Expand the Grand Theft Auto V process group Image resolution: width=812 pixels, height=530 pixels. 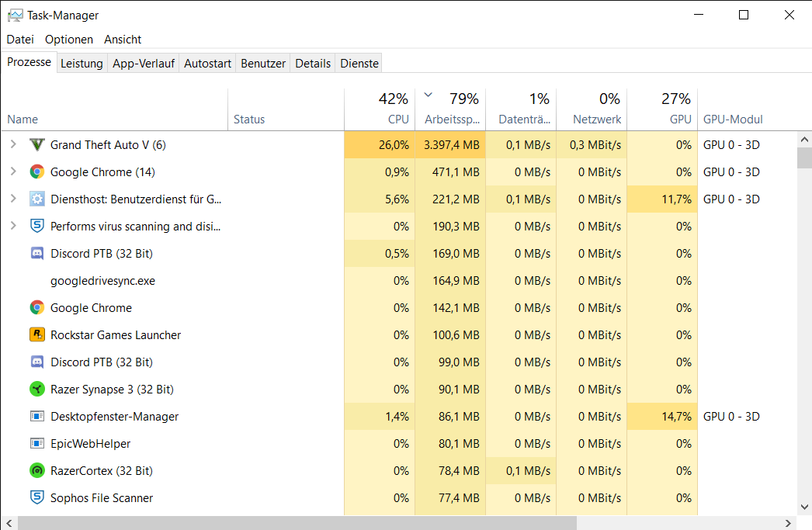point(15,144)
